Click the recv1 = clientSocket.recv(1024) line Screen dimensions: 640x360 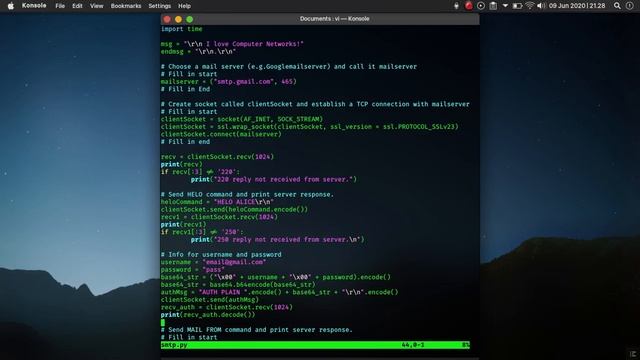pyautogui.click(x=219, y=217)
